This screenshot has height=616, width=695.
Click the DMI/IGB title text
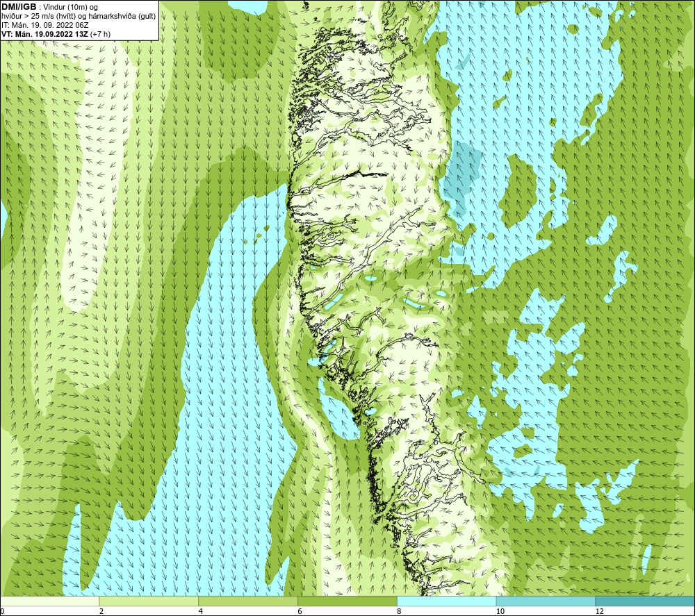coord(19,7)
